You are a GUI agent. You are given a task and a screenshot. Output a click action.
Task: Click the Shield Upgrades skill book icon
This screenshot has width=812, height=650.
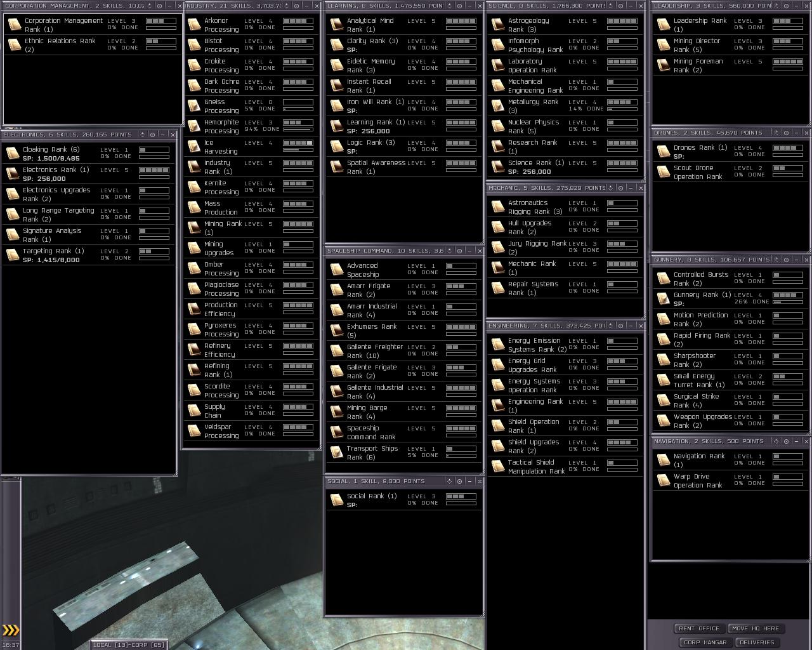[498, 446]
